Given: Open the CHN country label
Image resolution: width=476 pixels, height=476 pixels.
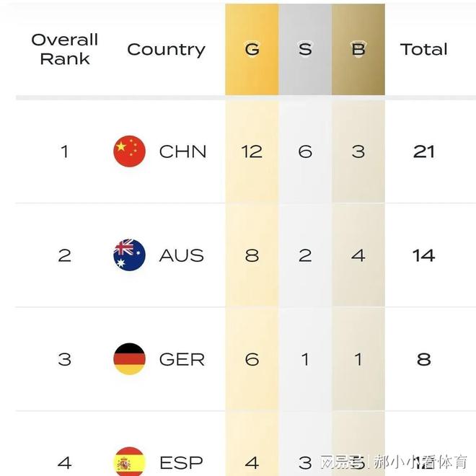Looking at the screenshot, I should pyautogui.click(x=182, y=151).
